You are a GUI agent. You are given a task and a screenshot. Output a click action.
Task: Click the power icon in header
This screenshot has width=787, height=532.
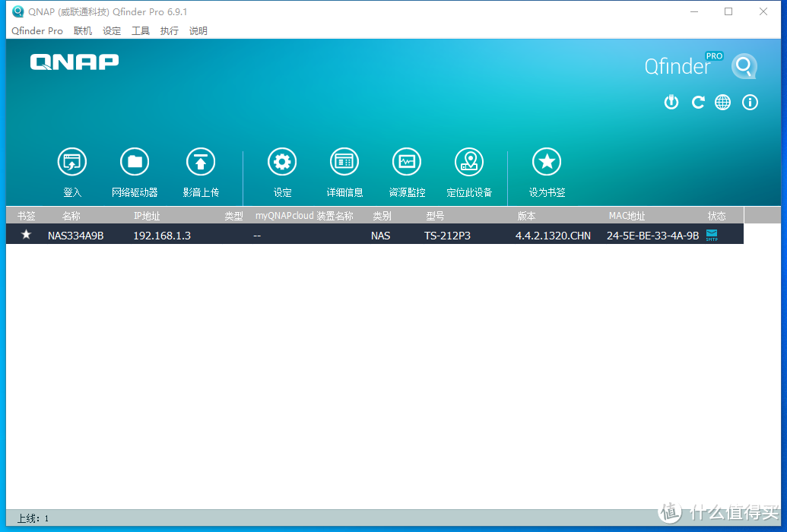click(671, 103)
